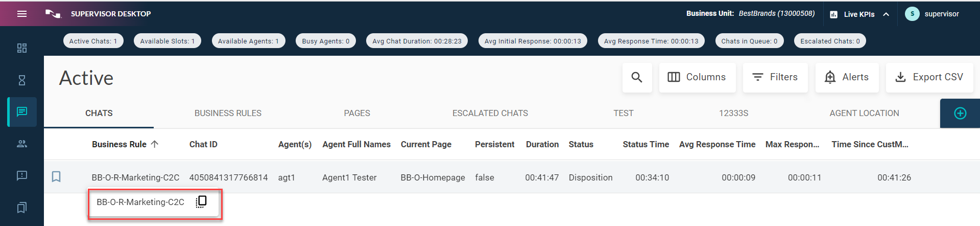
Task: Switch to the Business Rules tab
Action: (x=228, y=114)
